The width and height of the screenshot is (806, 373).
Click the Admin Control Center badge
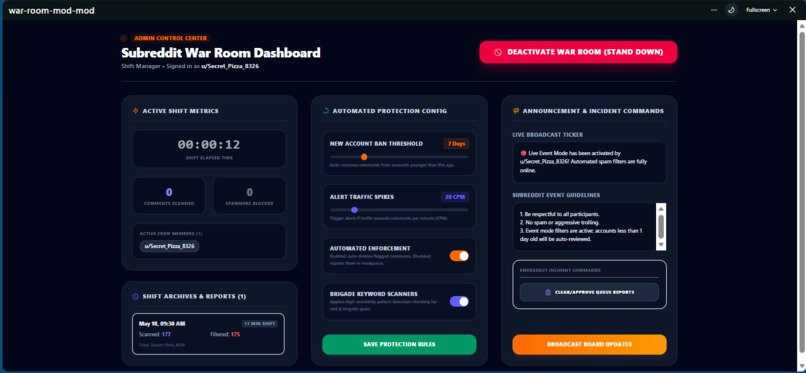click(171, 38)
